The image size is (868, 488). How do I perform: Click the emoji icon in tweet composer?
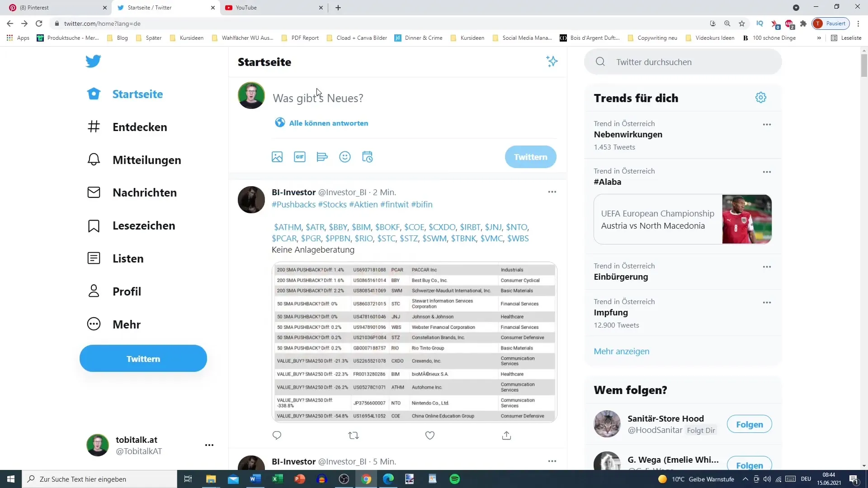click(345, 157)
